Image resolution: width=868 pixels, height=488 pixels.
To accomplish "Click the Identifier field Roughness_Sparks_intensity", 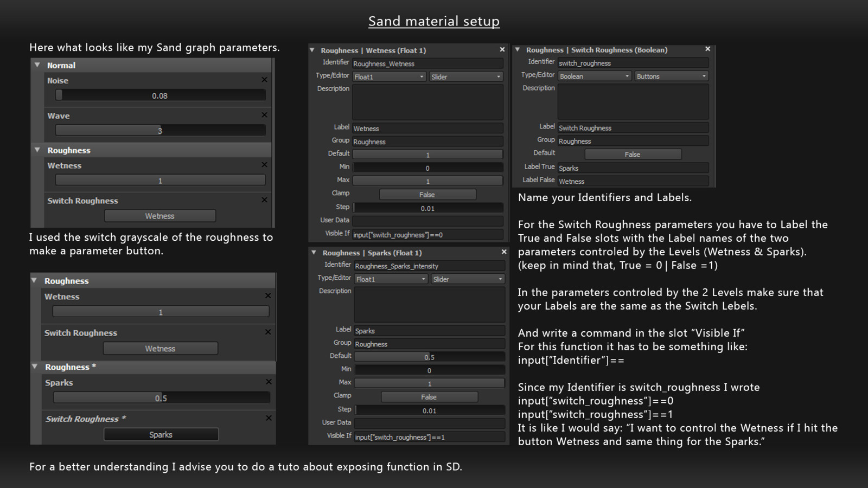I will tap(430, 266).
